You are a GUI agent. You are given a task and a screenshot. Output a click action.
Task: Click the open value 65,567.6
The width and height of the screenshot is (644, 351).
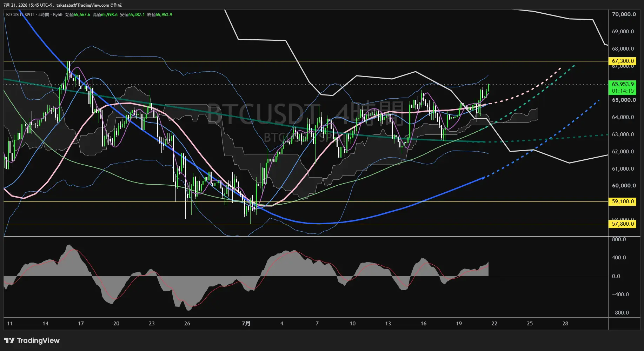(82, 15)
